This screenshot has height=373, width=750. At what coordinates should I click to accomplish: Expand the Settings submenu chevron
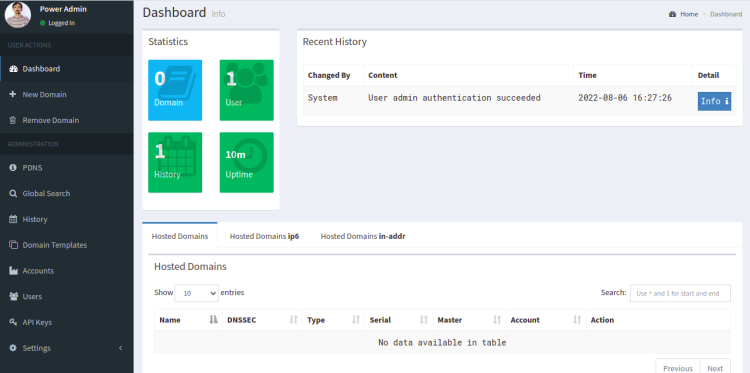(121, 348)
